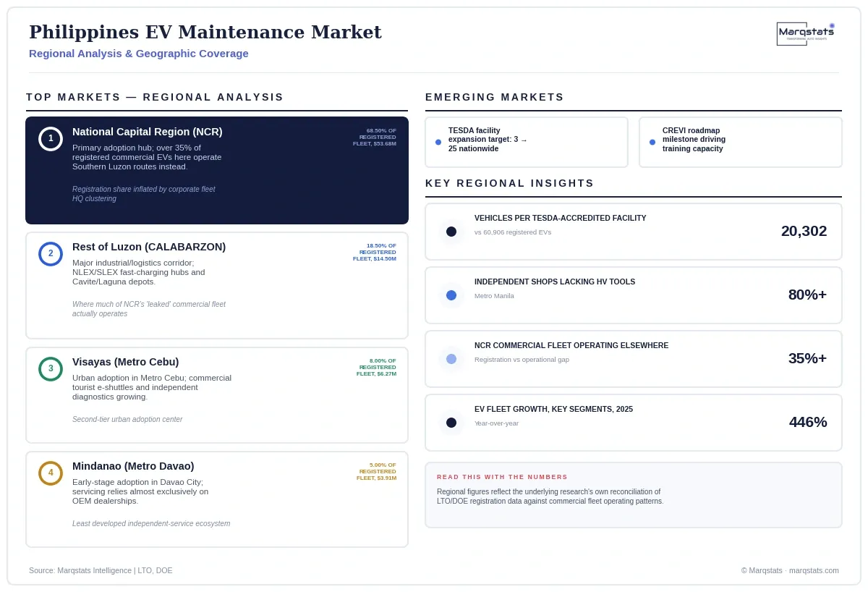
Task: Click the Least developed independent-service ecosystem note
Action: pos(151,524)
